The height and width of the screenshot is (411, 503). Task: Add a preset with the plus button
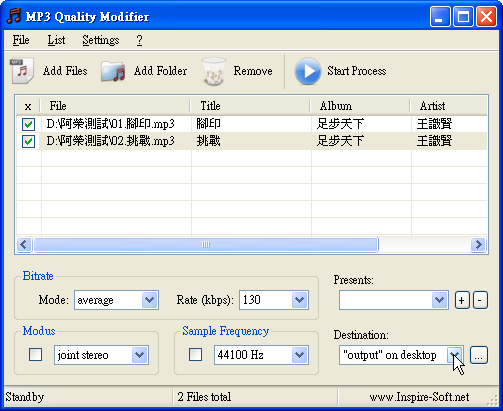pos(462,300)
